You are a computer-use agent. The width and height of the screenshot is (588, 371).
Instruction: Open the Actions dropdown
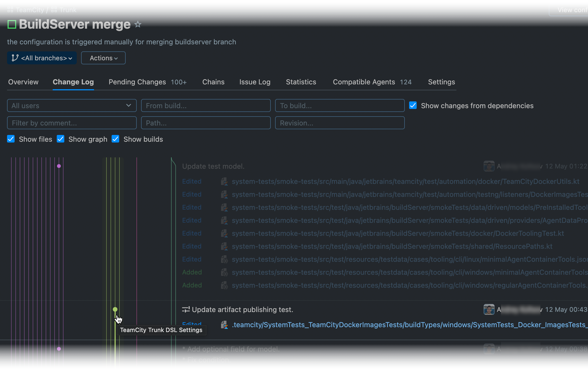coord(103,58)
